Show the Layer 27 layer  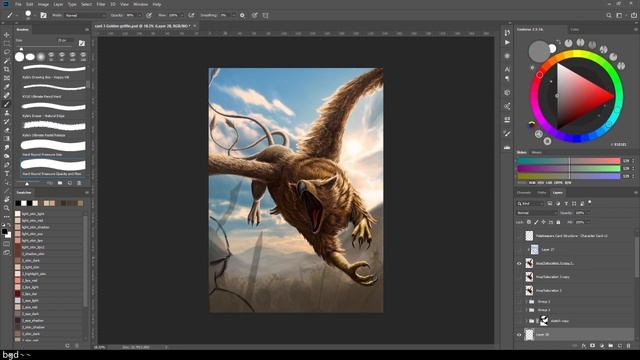[x=519, y=249]
